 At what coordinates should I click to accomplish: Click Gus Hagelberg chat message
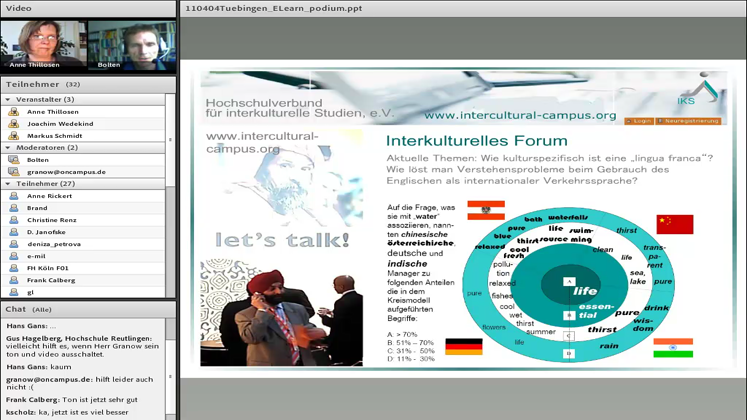tap(83, 346)
